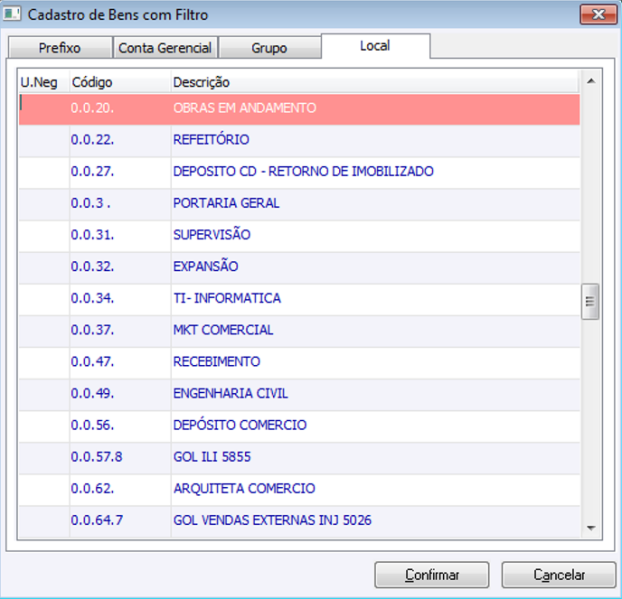Sort by the Código column header

click(120, 82)
